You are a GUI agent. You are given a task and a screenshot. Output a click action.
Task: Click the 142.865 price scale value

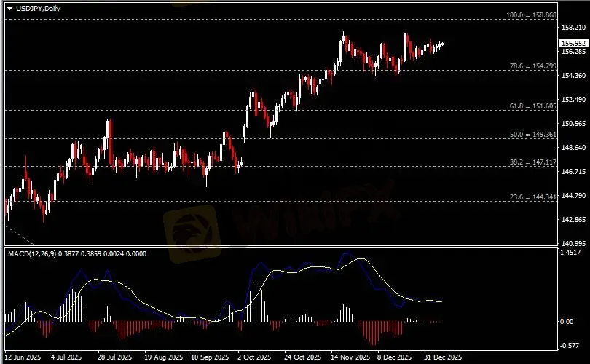click(x=573, y=220)
